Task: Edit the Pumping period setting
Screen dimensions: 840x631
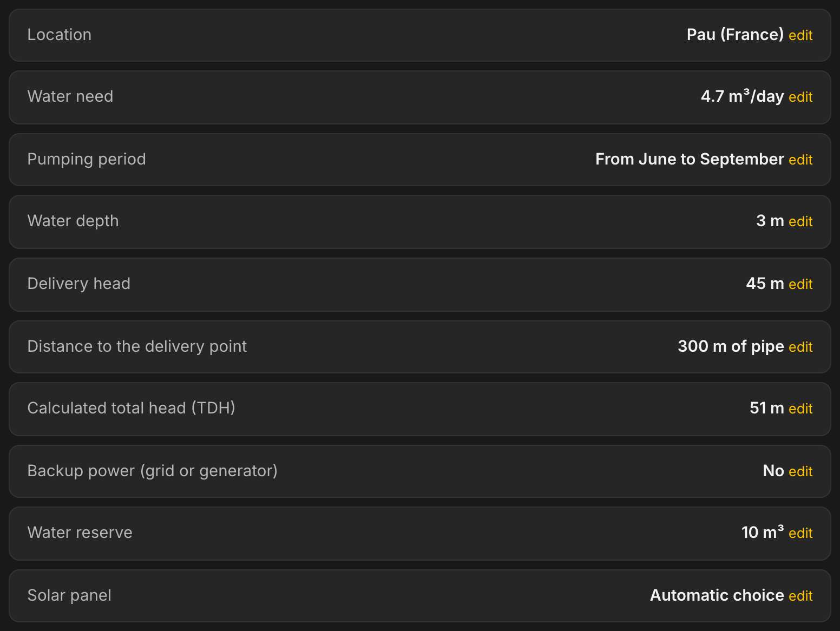Action: click(800, 160)
